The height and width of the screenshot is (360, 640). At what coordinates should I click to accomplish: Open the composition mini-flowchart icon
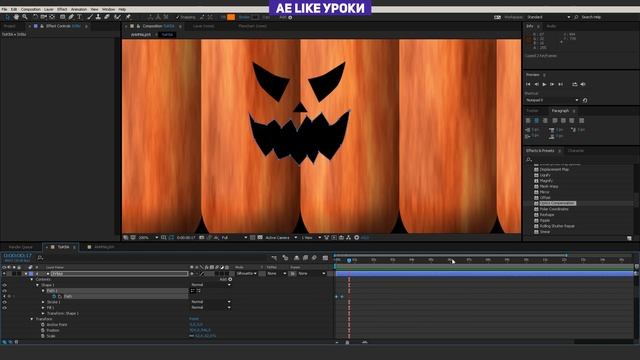coord(274,258)
